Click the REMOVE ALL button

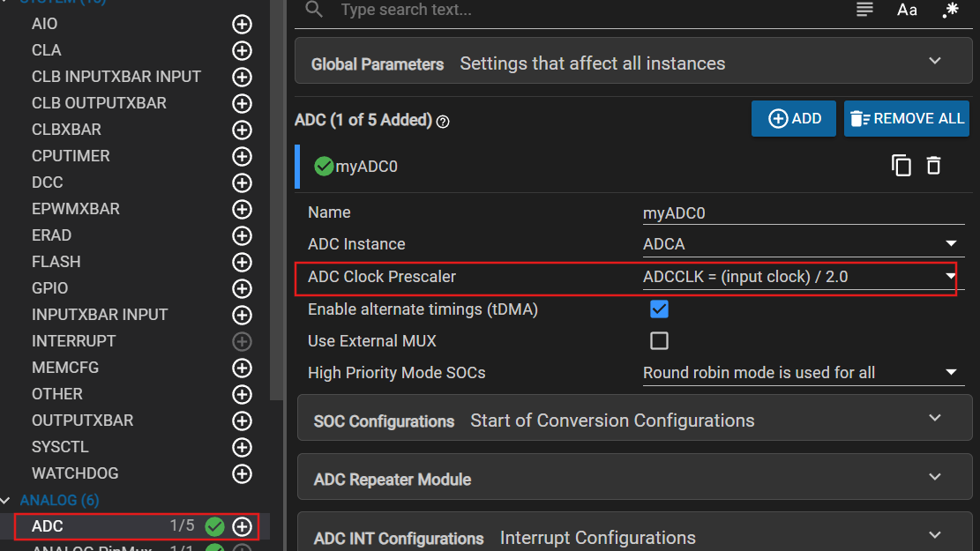coord(906,118)
